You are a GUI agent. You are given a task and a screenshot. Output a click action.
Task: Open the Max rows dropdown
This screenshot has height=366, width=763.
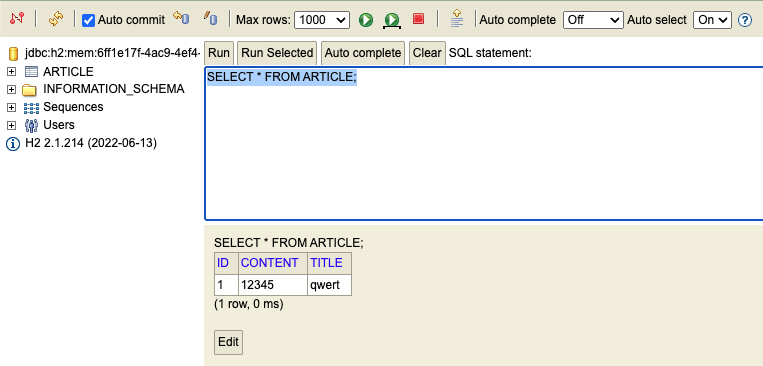pos(322,20)
